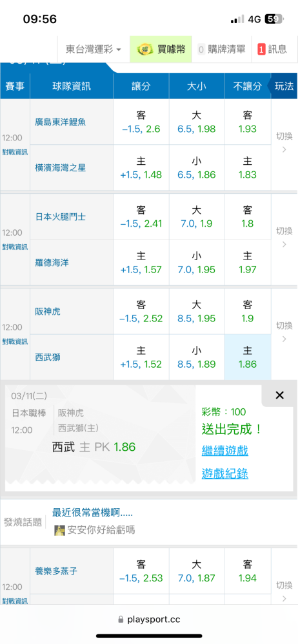
Task: Pick 大 8.5, 1.95 over bet
Action: (x=197, y=311)
